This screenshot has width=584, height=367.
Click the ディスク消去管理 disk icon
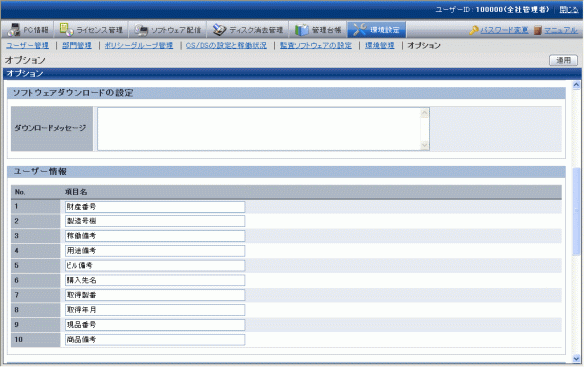coord(219,30)
